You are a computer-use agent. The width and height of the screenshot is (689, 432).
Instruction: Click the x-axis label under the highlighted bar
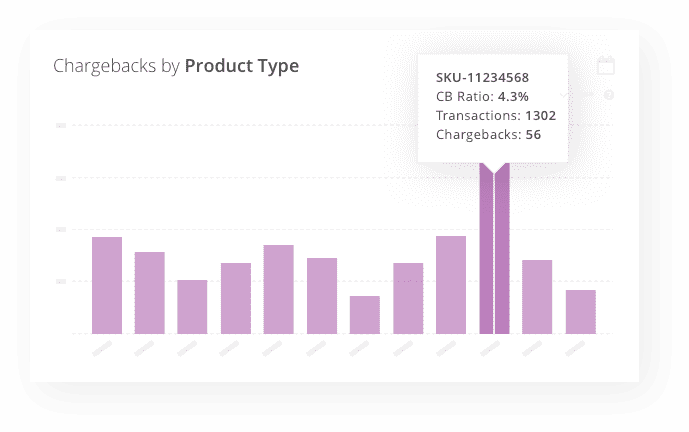pos(490,349)
